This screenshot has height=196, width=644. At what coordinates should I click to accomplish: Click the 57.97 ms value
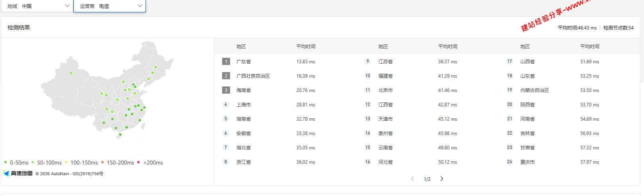pyautogui.click(x=589, y=162)
